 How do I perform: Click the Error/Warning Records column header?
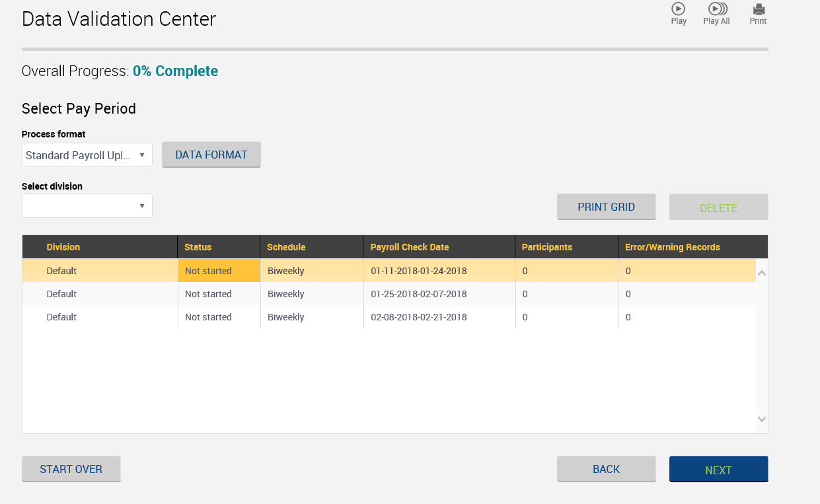tap(673, 247)
